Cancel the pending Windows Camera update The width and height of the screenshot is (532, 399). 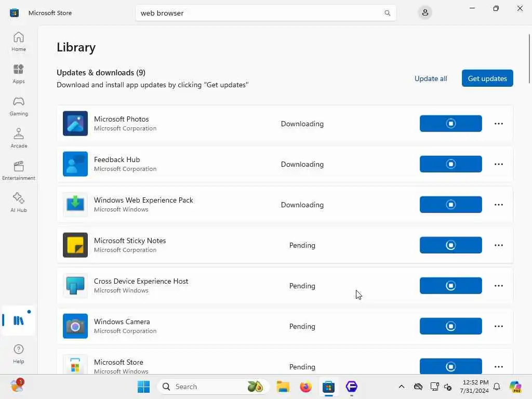[450, 326]
